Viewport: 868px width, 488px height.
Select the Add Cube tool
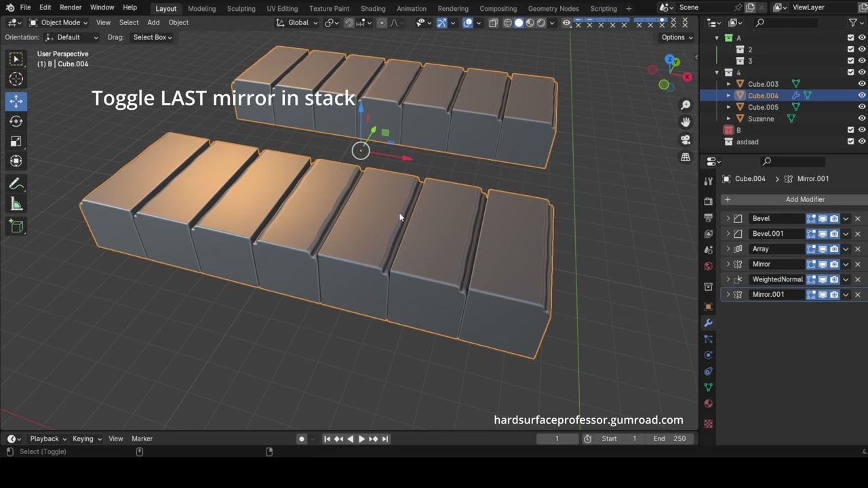[x=16, y=227]
